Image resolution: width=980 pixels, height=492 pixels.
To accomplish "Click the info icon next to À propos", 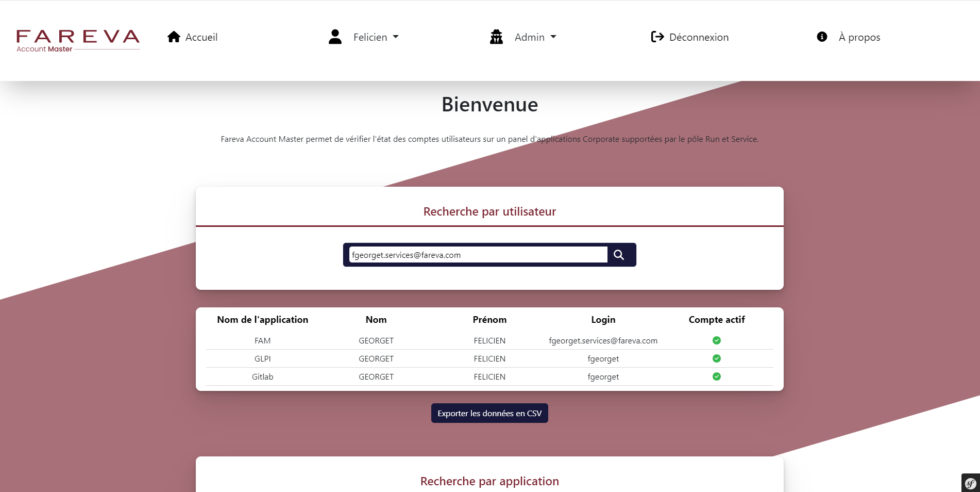I will click(x=821, y=37).
